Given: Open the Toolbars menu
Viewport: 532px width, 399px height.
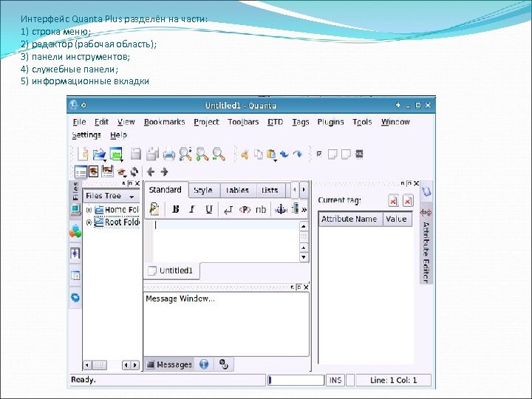Looking at the screenshot, I should pos(243,122).
